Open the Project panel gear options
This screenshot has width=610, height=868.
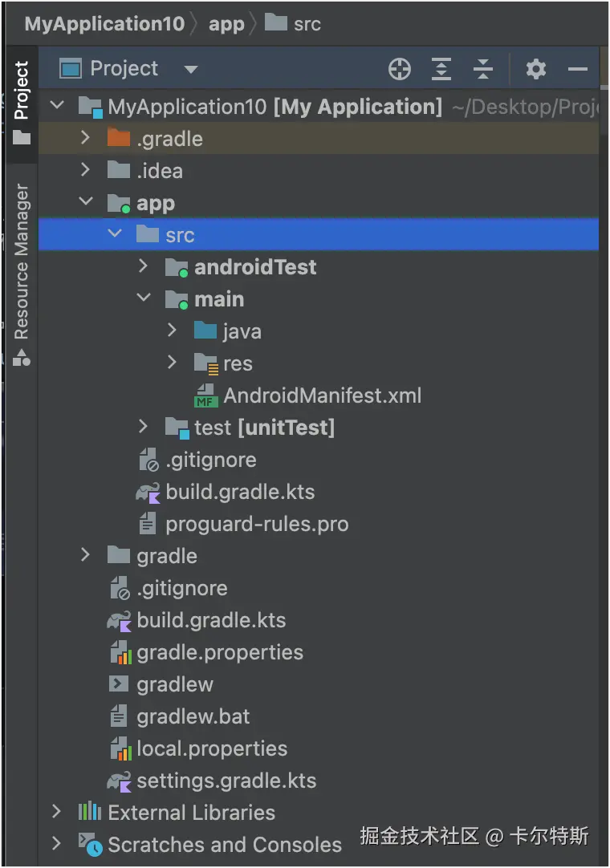(536, 70)
